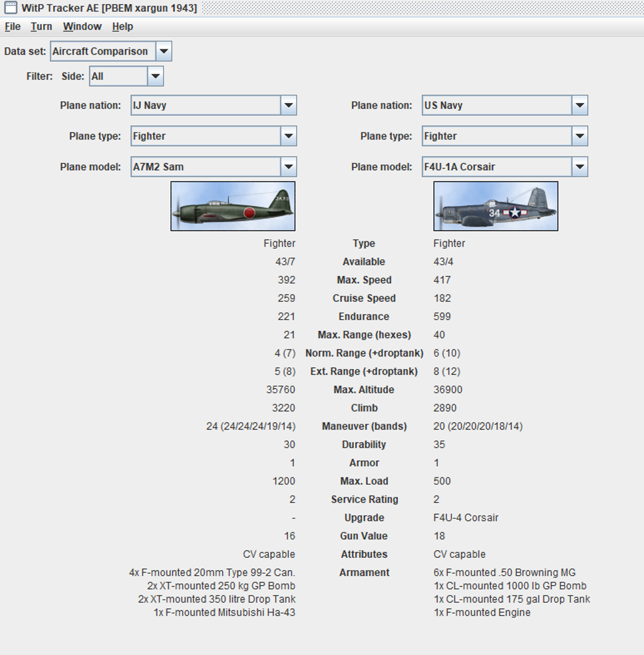Click the Gun Value label
This screenshot has width=644, height=655.
[364, 536]
